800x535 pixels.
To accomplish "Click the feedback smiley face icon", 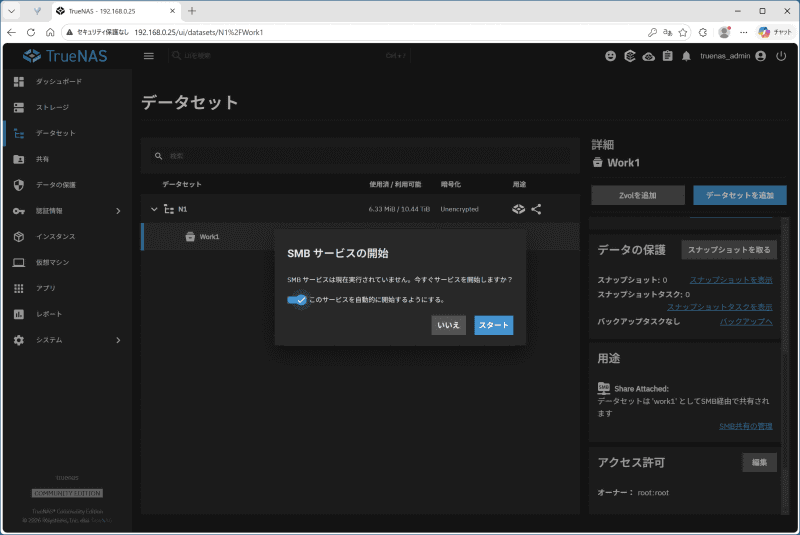I will 610,56.
